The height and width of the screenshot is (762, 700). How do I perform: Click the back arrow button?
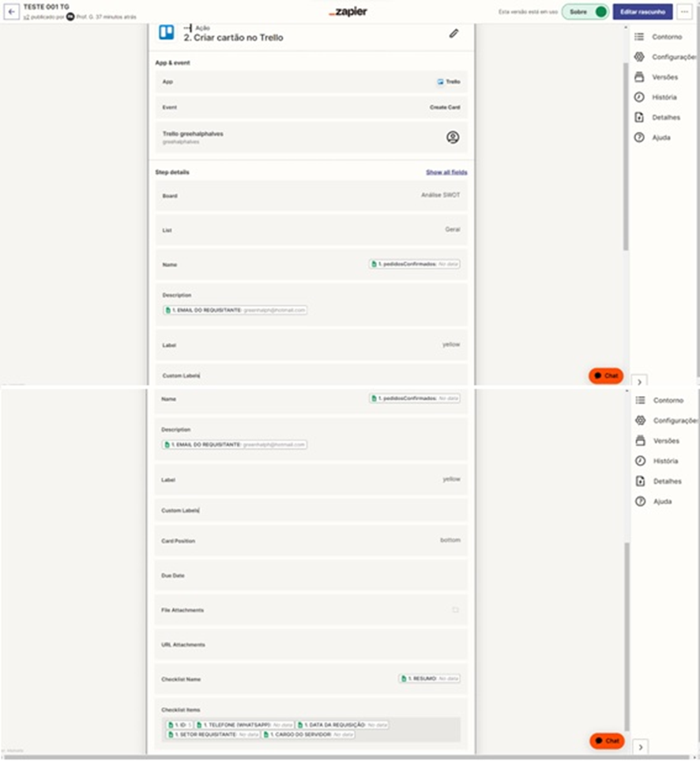click(12, 12)
